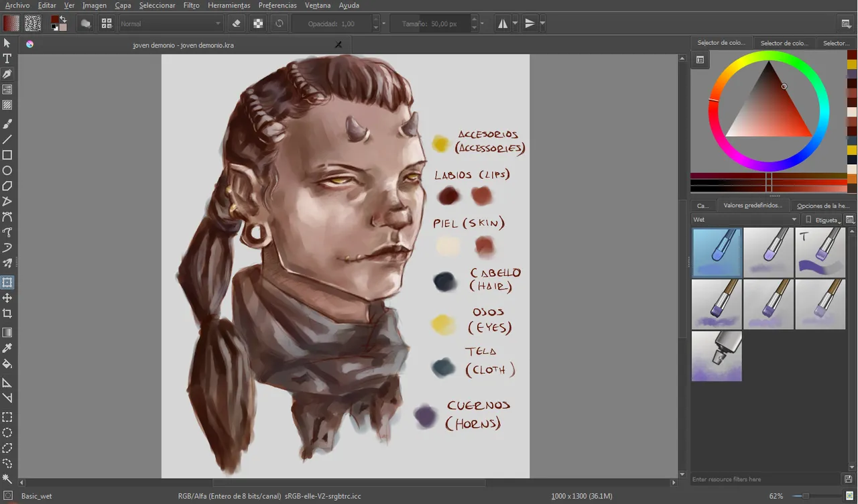Select the Rectangle shape tool

[7, 155]
